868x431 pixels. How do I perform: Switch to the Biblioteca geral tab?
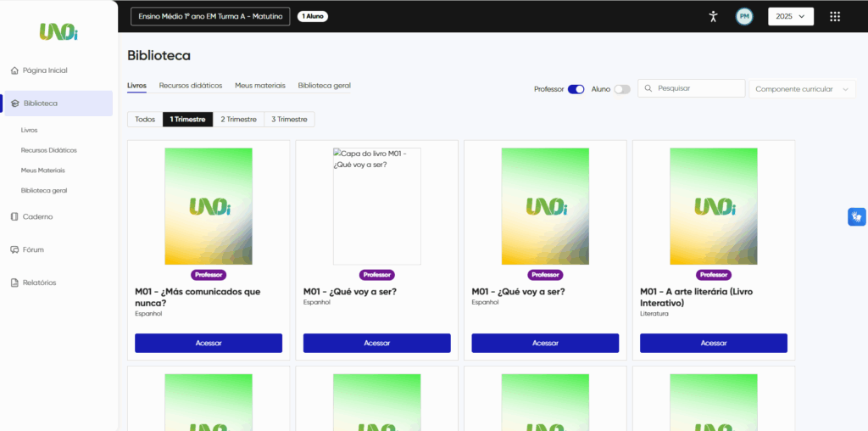point(324,86)
